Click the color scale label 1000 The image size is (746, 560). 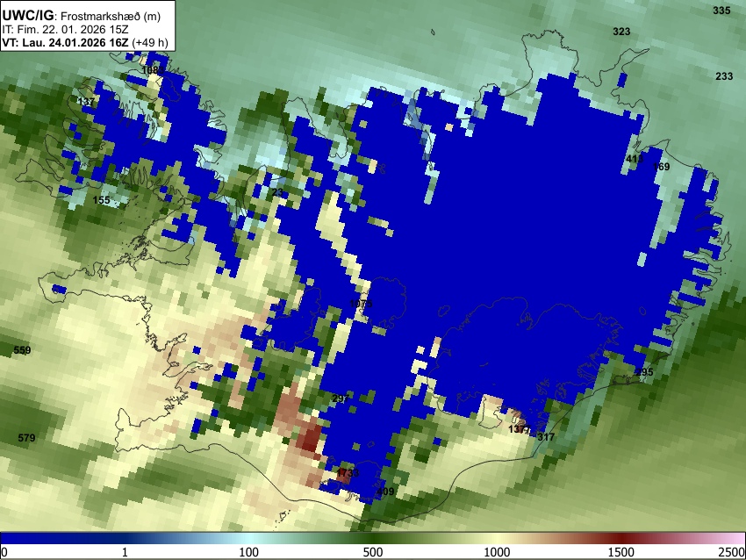tap(497, 552)
